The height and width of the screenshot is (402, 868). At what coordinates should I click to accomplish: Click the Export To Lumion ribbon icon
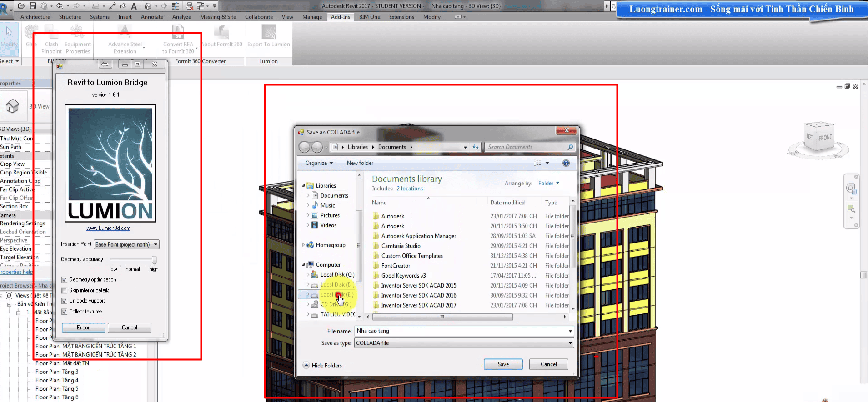(268, 32)
